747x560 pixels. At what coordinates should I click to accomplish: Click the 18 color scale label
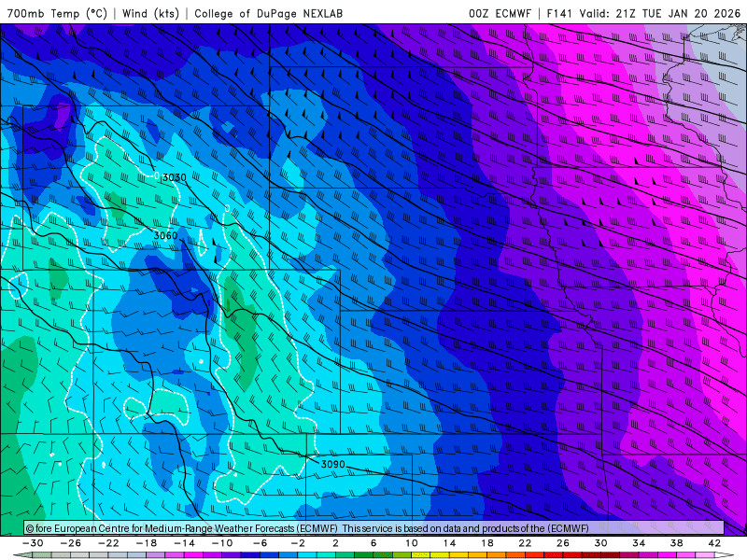486,543
